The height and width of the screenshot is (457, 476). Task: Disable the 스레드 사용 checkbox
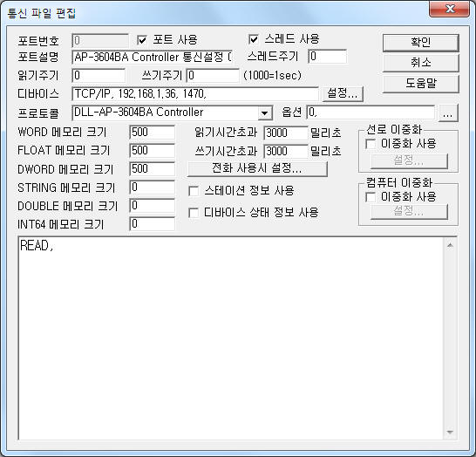pos(254,39)
